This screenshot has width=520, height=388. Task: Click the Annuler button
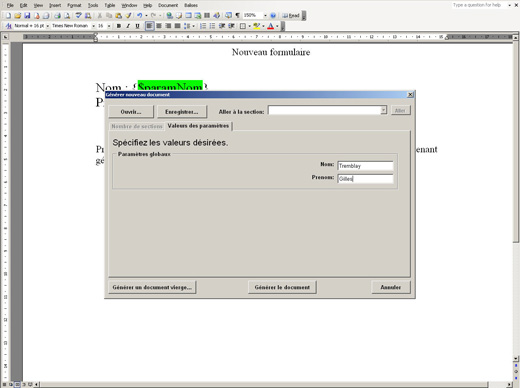[x=391, y=287]
